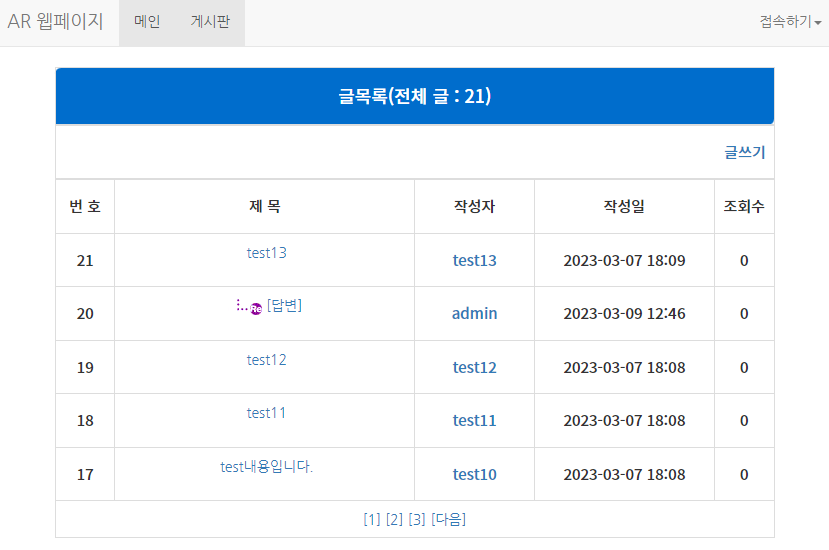Click the AR 웹페이지 brand link
Viewport: 829px width, 550px height.
coord(56,22)
